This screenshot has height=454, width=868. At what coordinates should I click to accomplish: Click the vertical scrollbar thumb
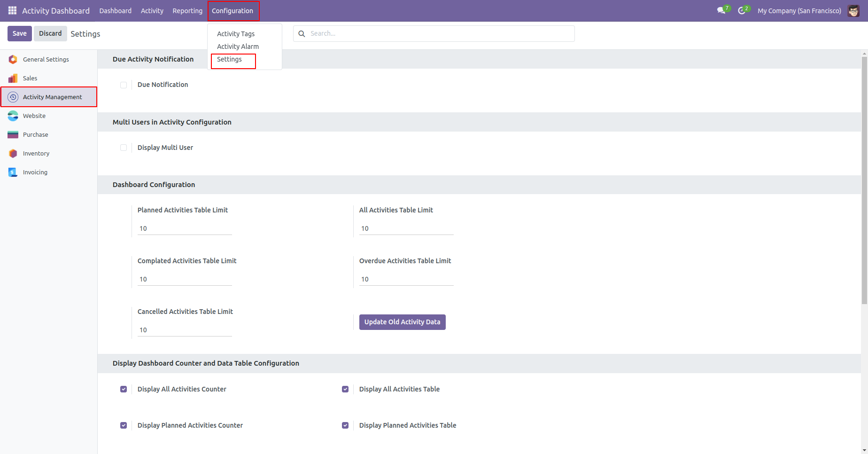[864, 180]
